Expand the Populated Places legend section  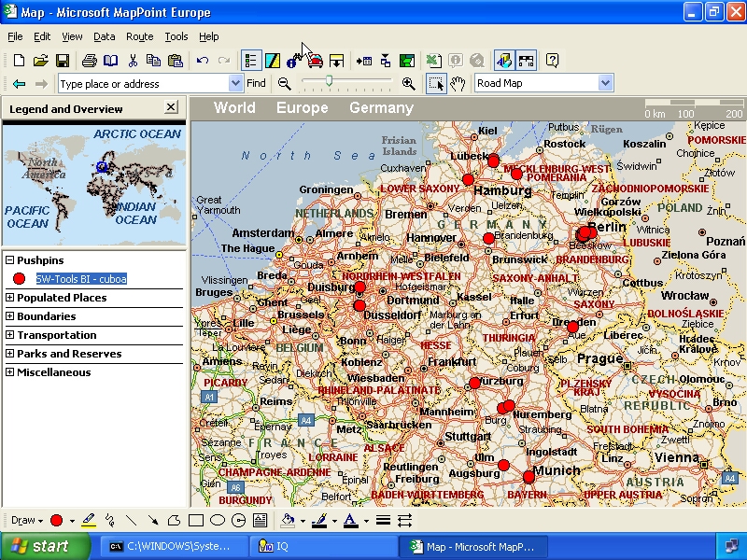(x=9, y=298)
